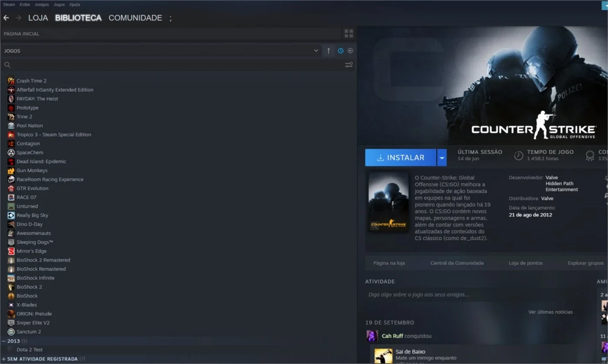The width and height of the screenshot is (608, 364).
Task: Open advanced filter options icon
Action: tap(349, 65)
